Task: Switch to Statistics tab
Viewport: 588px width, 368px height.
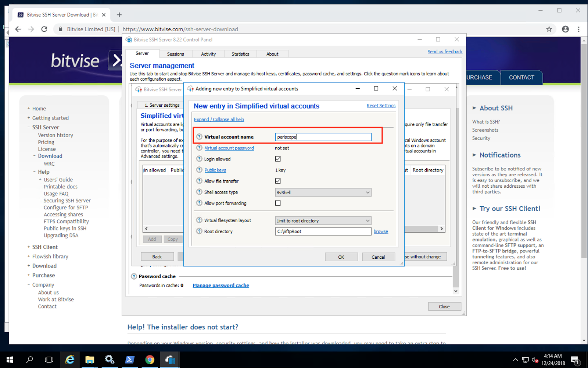Action: click(240, 54)
